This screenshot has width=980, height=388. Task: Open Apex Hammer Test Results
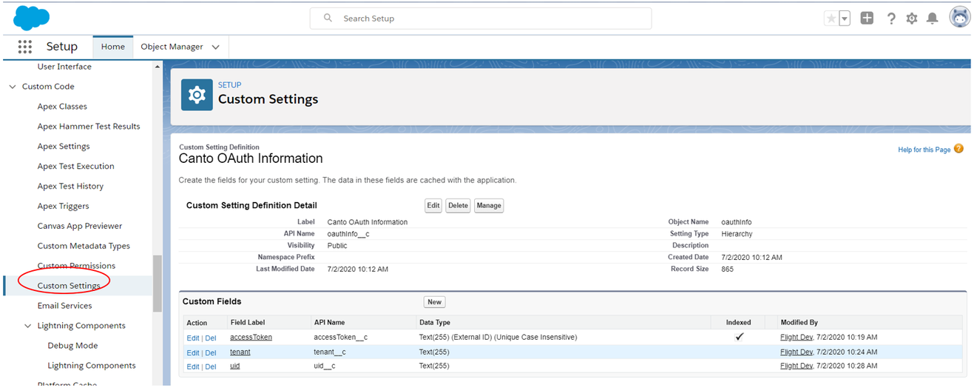point(89,127)
